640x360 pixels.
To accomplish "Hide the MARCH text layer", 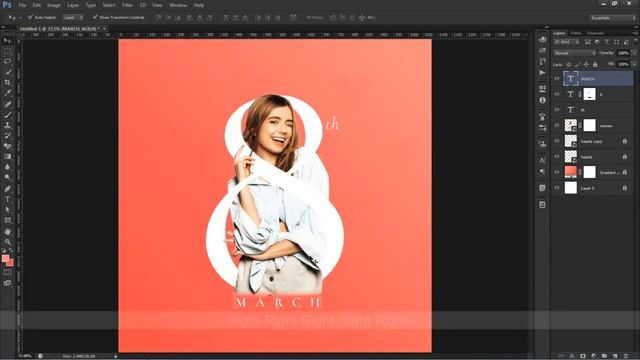I will (x=557, y=78).
